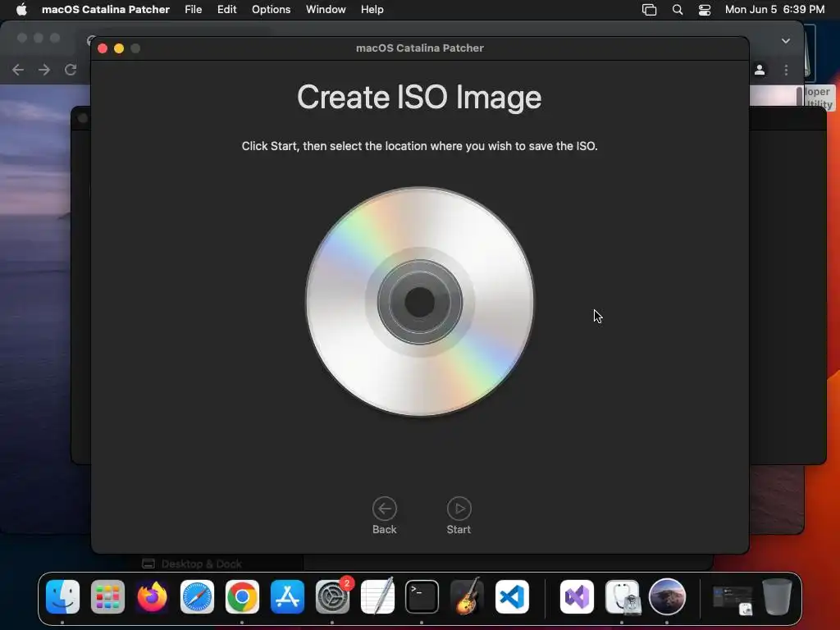Open the Options menu
The width and height of the screenshot is (840, 630).
point(271,10)
